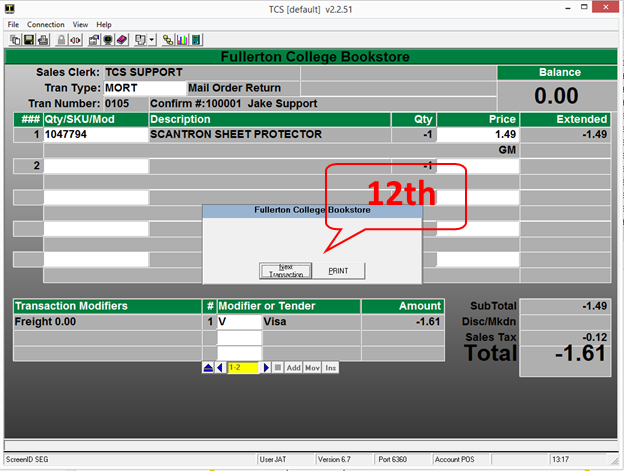Click the 13:17 clock in status bar

pyautogui.click(x=560, y=459)
